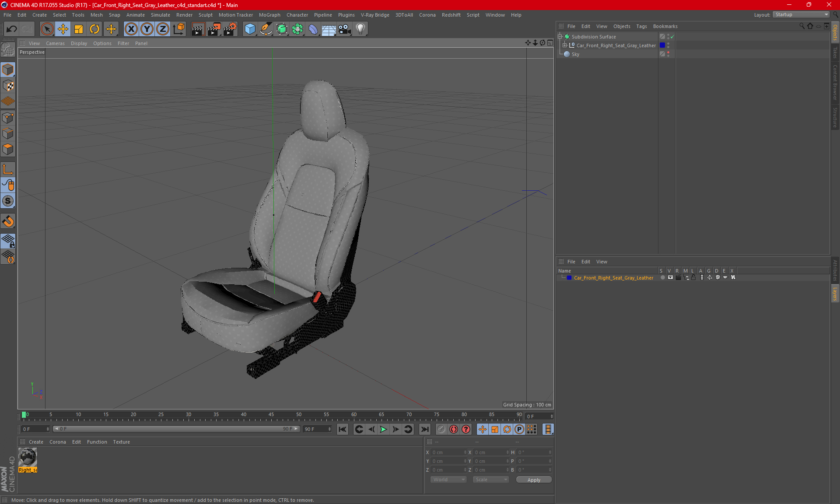Toggle layer lock icon
The height and width of the screenshot is (504, 840).
pyautogui.click(x=694, y=277)
